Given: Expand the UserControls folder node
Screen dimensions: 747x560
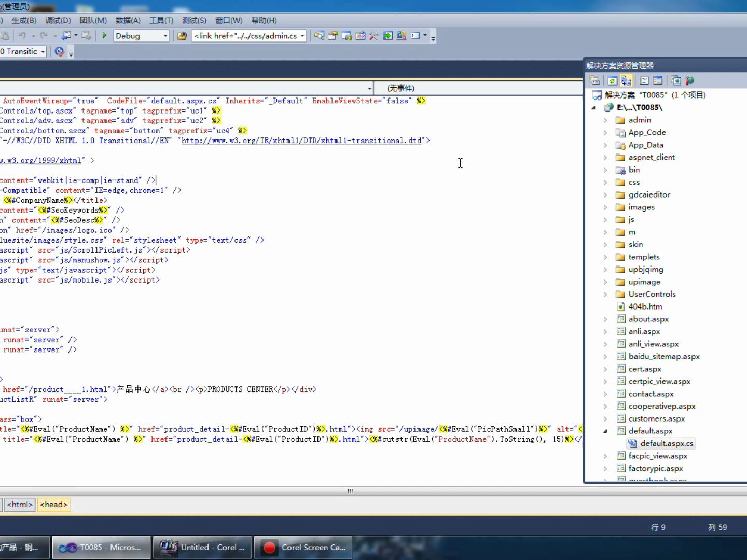Looking at the screenshot, I should click(605, 294).
